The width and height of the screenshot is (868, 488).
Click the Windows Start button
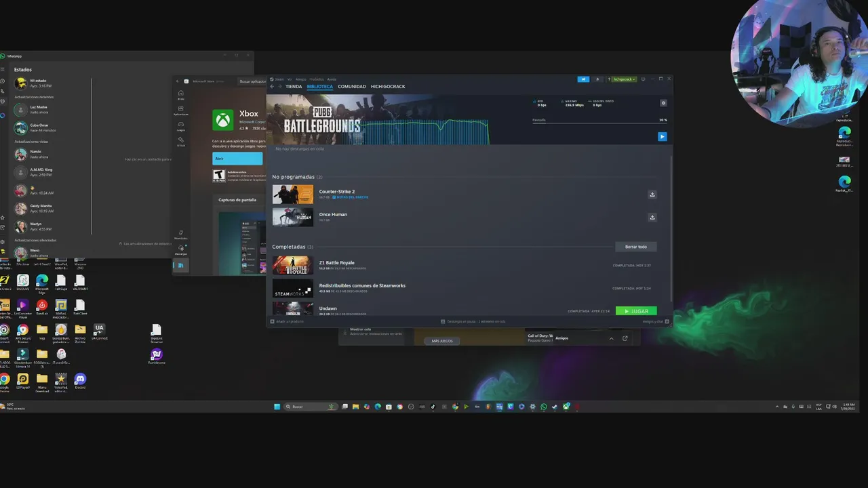pos(277,407)
